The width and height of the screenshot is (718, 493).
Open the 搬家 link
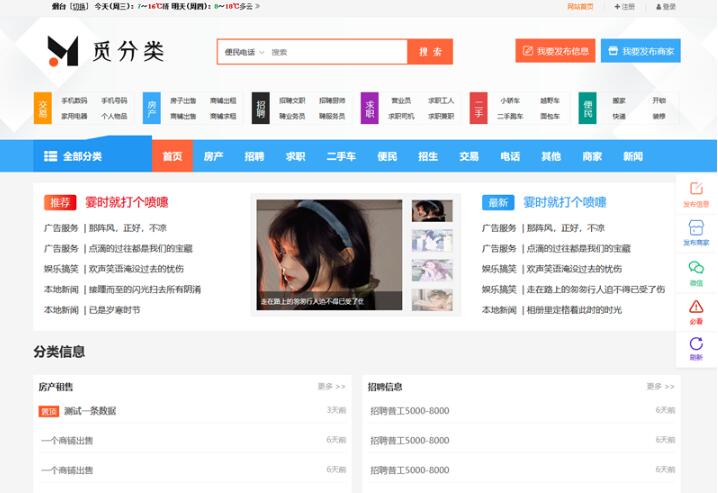[x=619, y=100]
